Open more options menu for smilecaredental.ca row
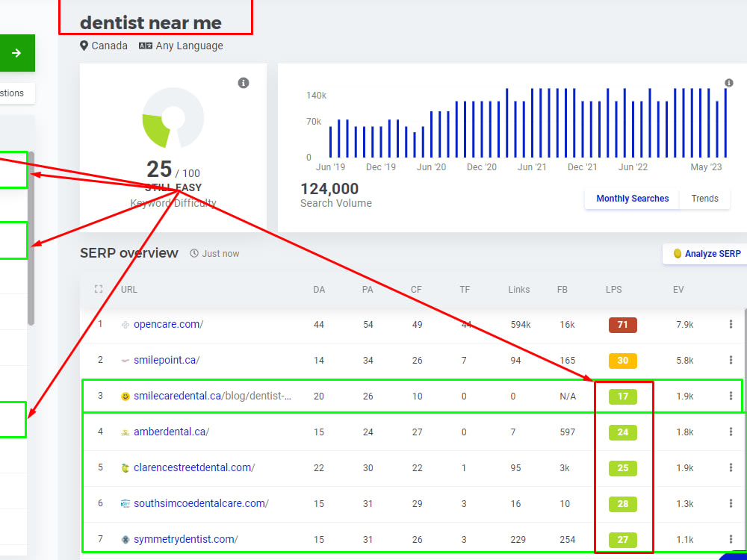 [731, 396]
